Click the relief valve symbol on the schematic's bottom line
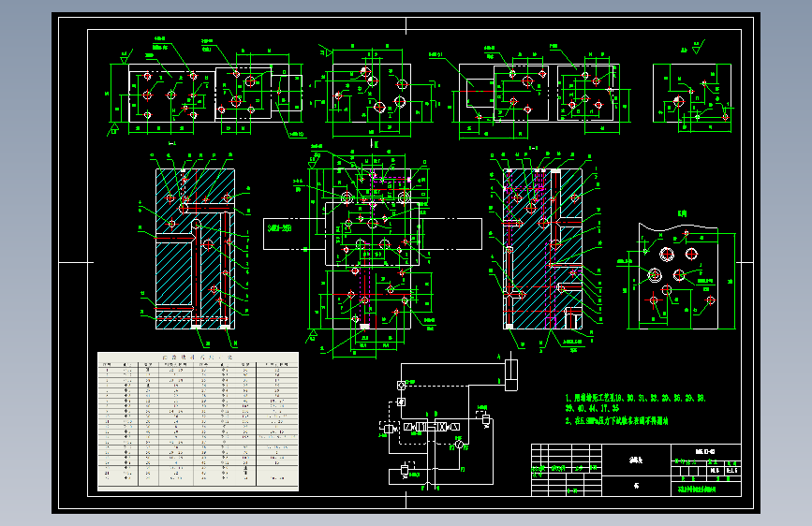 click(x=406, y=470)
